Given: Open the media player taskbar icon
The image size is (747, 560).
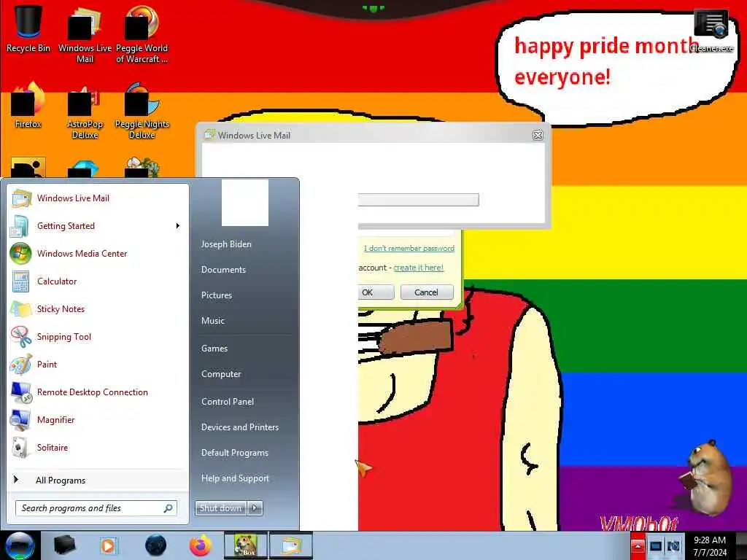Looking at the screenshot, I should (108, 545).
